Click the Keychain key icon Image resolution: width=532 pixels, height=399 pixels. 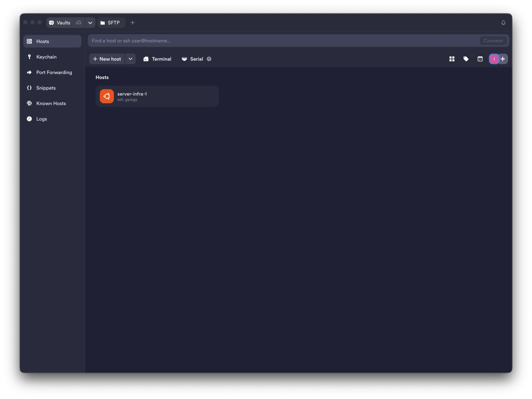pyautogui.click(x=29, y=57)
